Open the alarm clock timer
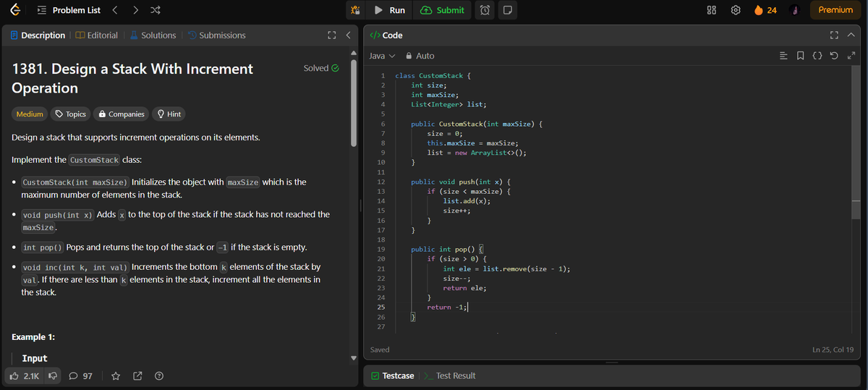This screenshot has height=390, width=868. coord(486,10)
